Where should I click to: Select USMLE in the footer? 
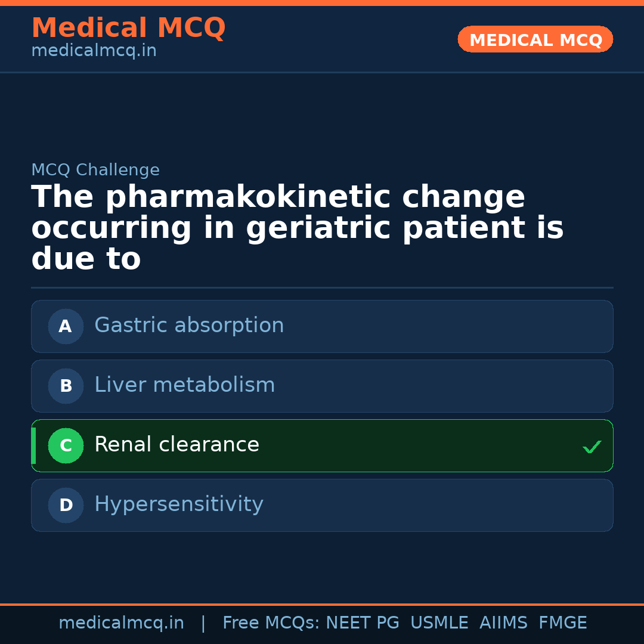pos(439,623)
